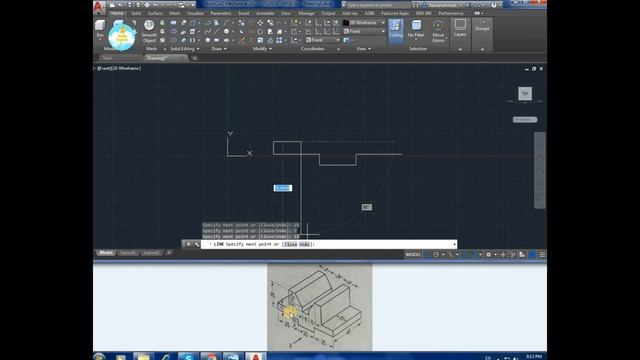The image size is (640, 360).
Task: Toggle polar tracking status icon
Action: [436, 255]
